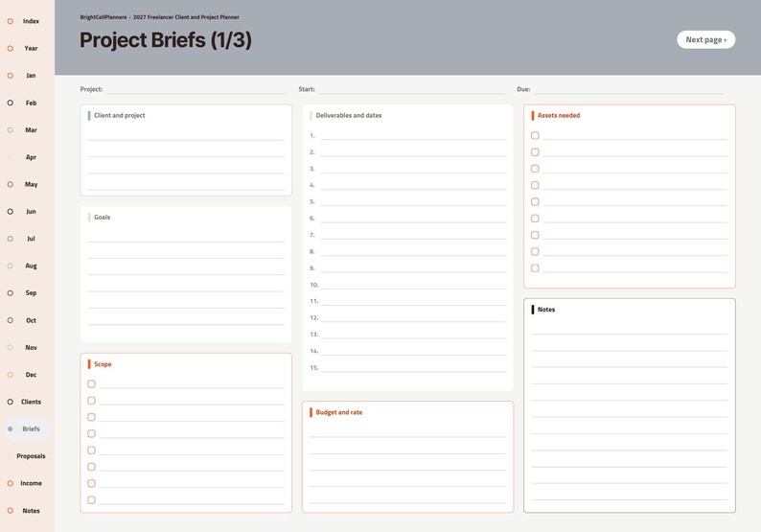Toggle the last Assets needed checkbox

coord(535,268)
